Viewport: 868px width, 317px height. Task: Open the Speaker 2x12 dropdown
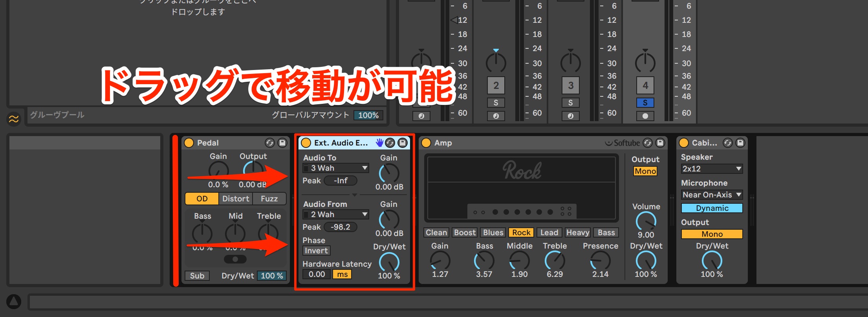pos(712,169)
